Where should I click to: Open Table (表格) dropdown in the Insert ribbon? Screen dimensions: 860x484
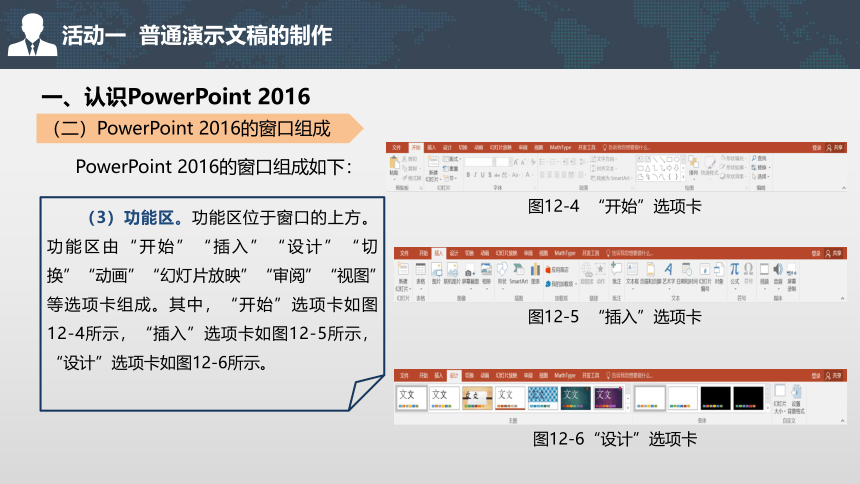[x=421, y=275]
